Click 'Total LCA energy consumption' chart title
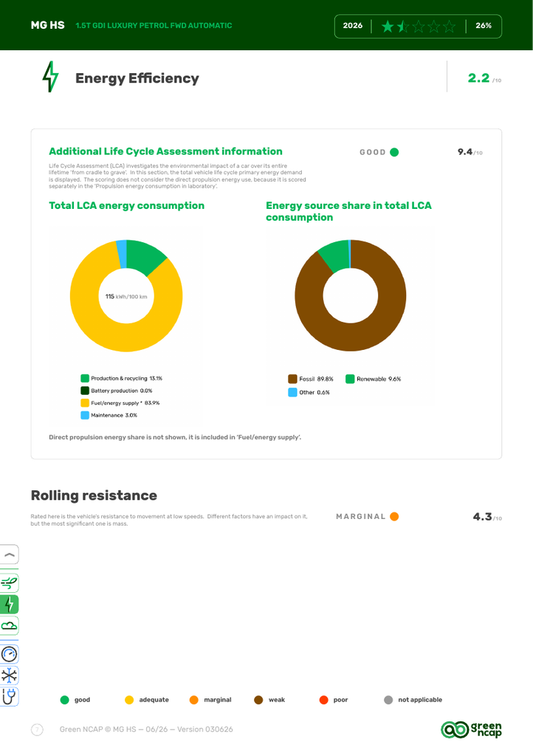This screenshot has height=756, width=533. pyautogui.click(x=127, y=205)
